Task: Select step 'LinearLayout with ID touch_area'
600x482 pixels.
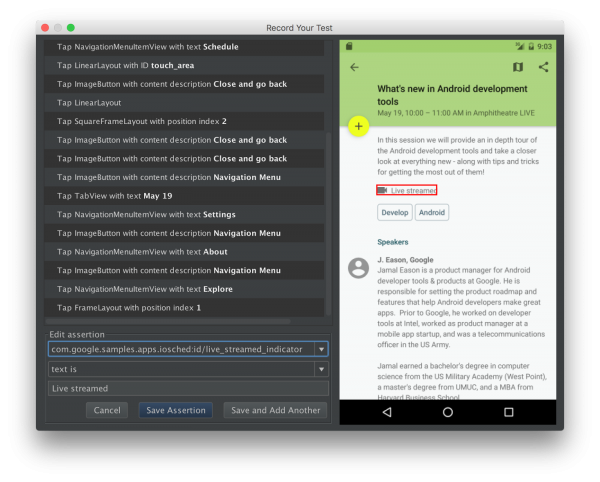Action: (184, 65)
